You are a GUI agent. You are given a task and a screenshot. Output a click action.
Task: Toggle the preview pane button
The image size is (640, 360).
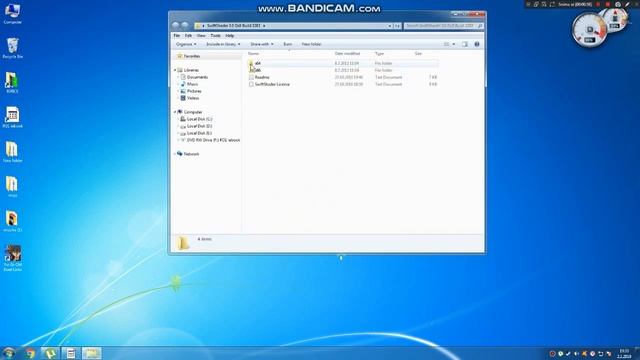[x=465, y=44]
